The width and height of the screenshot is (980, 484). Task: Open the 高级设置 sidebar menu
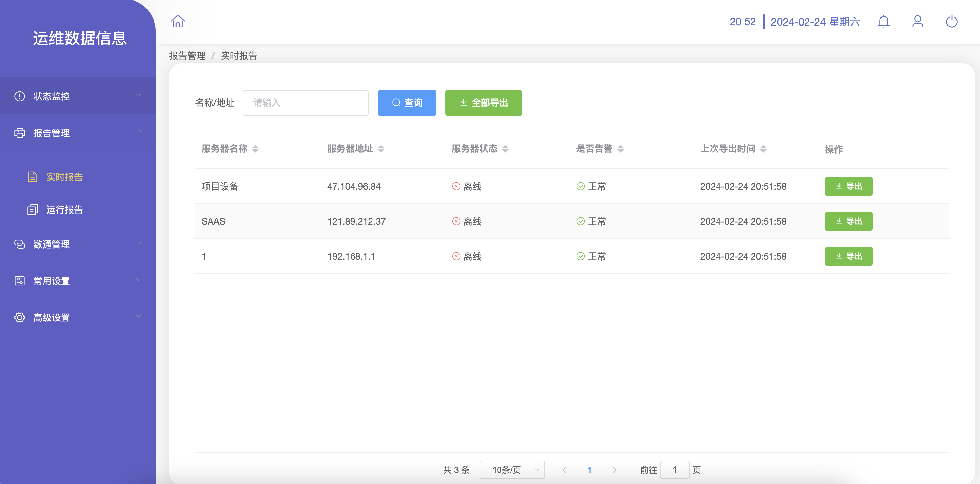[x=78, y=318]
